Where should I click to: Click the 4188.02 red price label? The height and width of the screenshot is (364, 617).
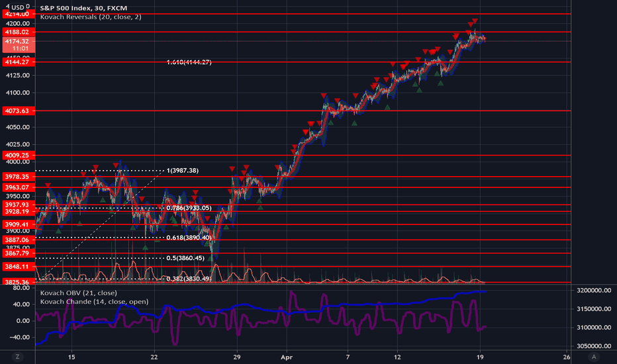[18, 32]
